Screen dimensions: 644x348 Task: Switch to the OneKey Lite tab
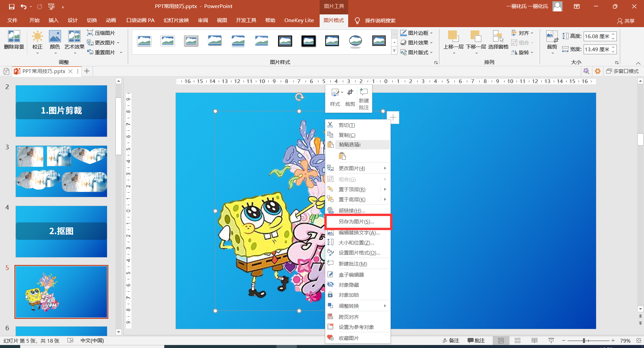[x=299, y=20]
